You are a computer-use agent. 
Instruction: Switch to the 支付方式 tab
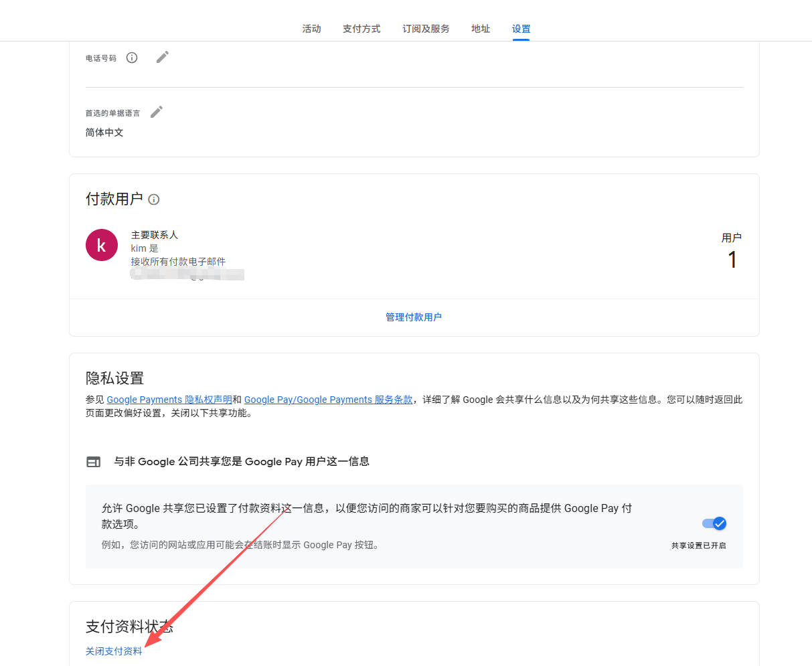[x=361, y=29]
